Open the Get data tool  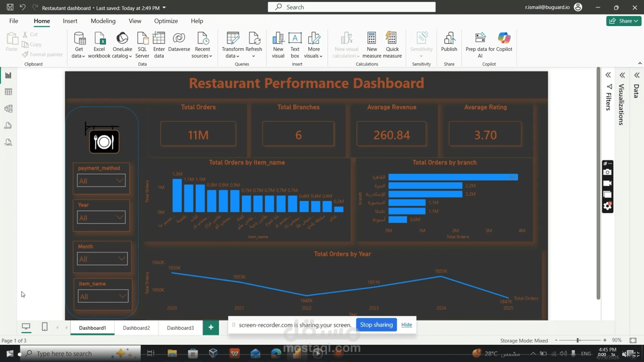point(79,45)
